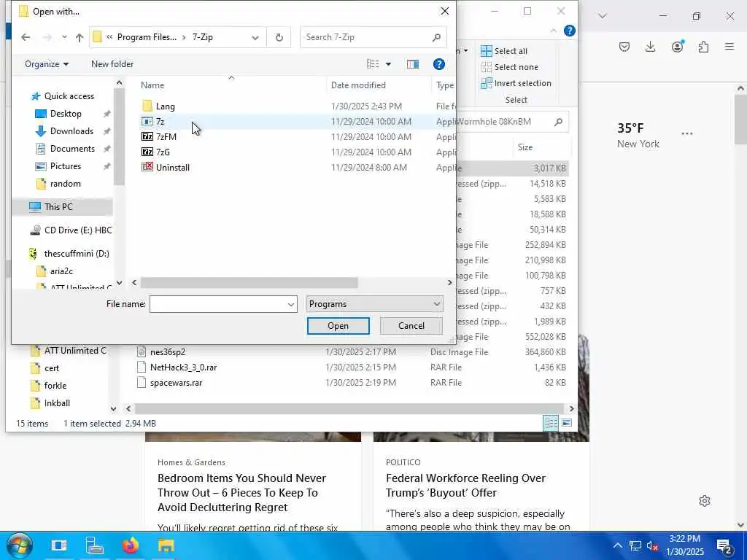747x560 pixels.
Task: Open notification center in system tray
Action: pyautogui.click(x=724, y=545)
